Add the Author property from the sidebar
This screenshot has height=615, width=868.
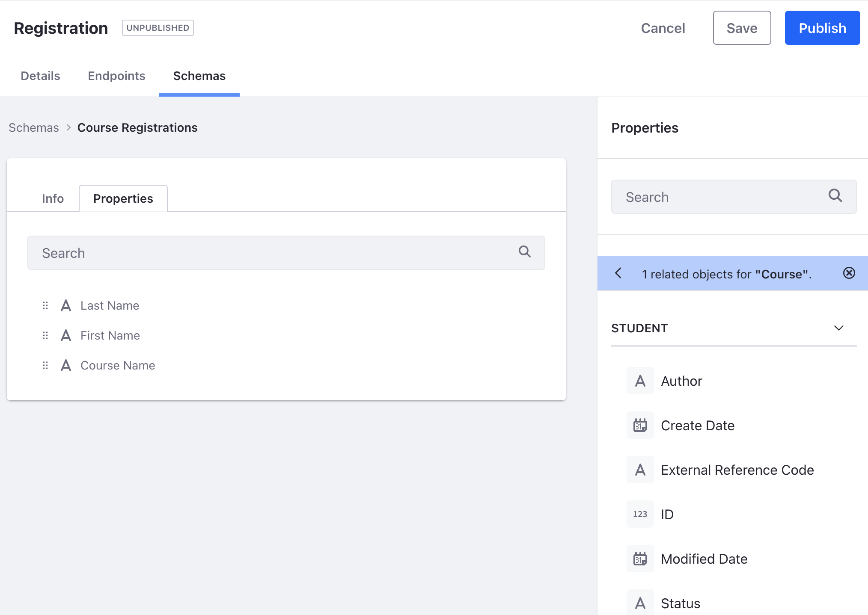[682, 381]
